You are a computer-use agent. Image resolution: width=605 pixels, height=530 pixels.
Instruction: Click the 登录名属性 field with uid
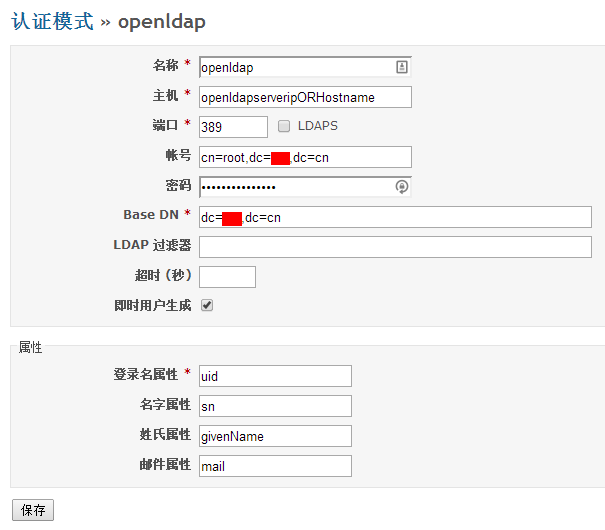(x=275, y=376)
